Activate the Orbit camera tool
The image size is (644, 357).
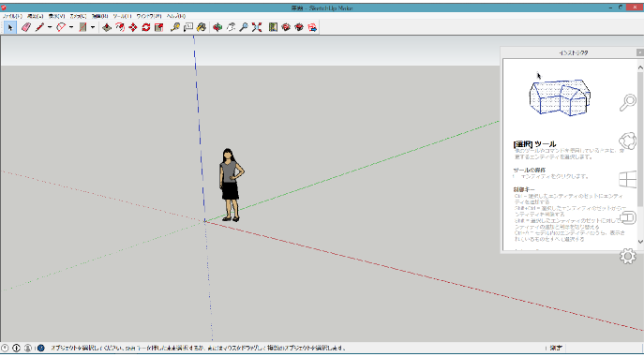[x=217, y=27]
